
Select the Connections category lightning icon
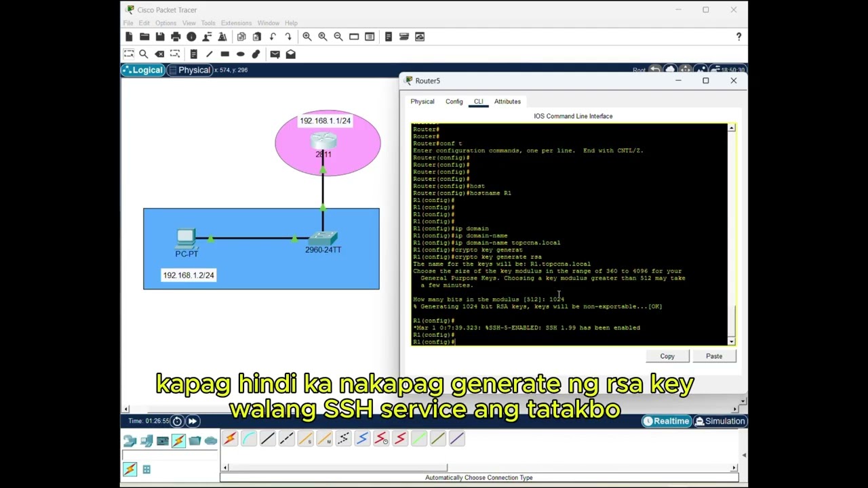click(x=178, y=441)
